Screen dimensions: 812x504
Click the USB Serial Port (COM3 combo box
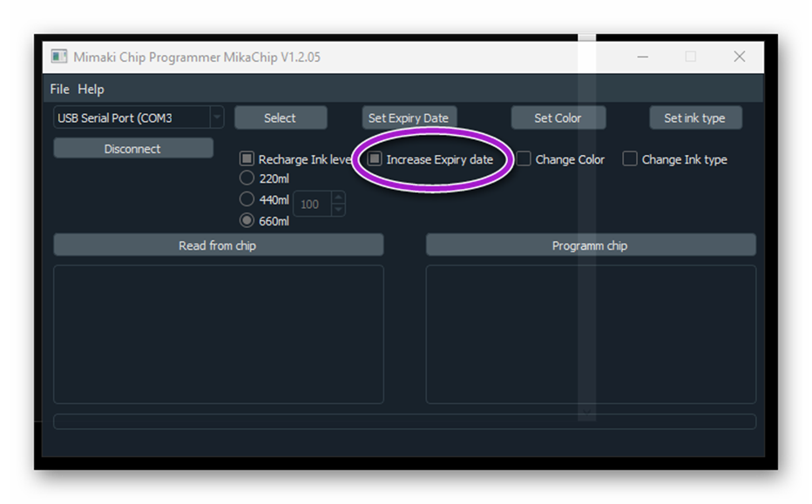pos(139,118)
